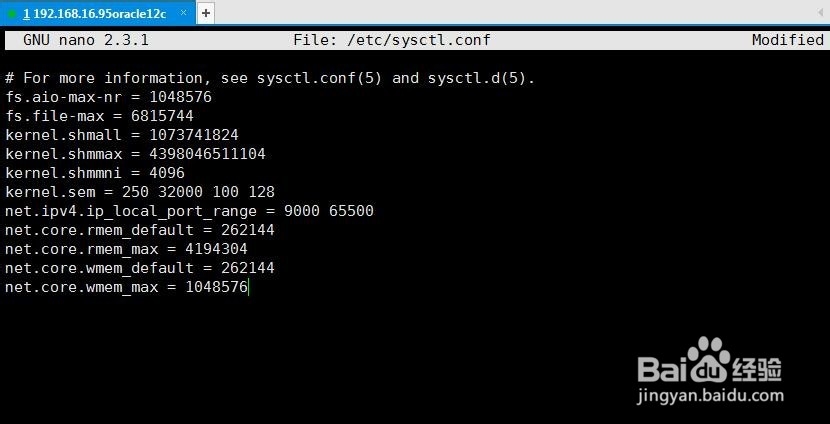Image resolution: width=830 pixels, height=424 pixels.
Task: Click the File: /etc/sysctl.conf header
Action: coord(392,40)
